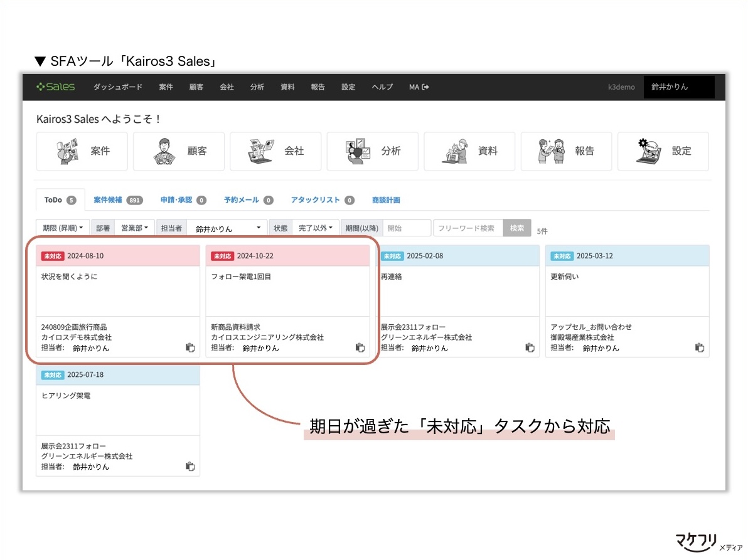This screenshot has width=748, height=560.
Task: Open the 営業部 department dropdown
Action: click(134, 228)
